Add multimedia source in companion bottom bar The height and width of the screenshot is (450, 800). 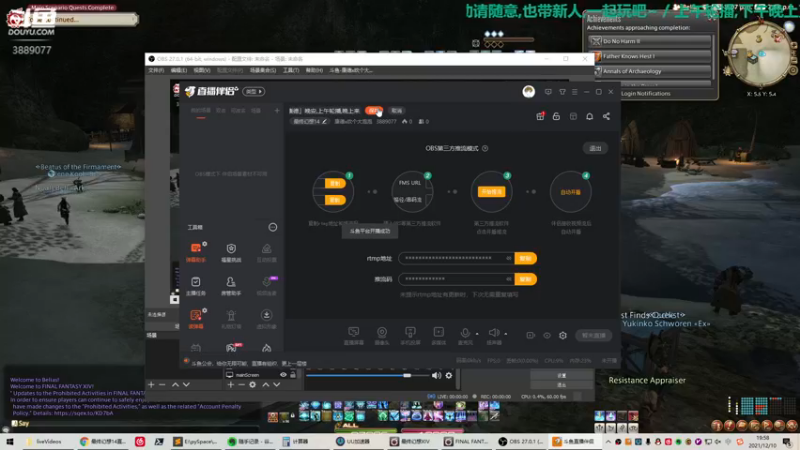click(438, 335)
